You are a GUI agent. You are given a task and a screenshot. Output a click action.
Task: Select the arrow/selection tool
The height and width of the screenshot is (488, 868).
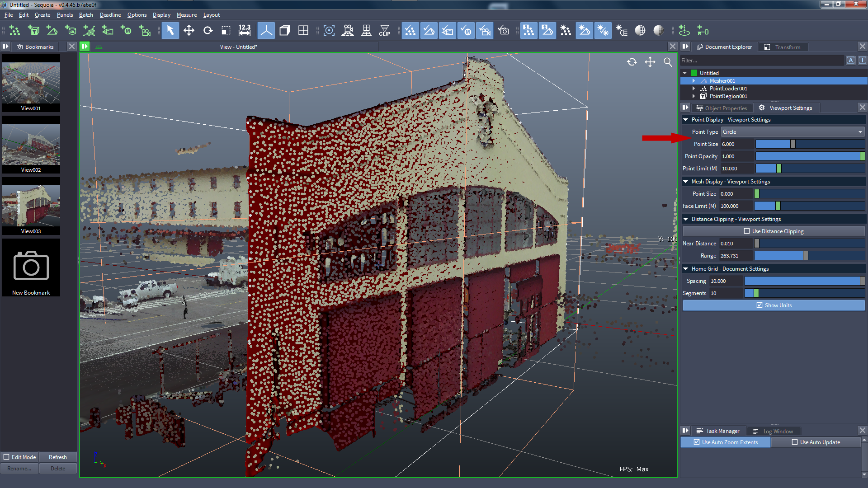[x=170, y=31]
